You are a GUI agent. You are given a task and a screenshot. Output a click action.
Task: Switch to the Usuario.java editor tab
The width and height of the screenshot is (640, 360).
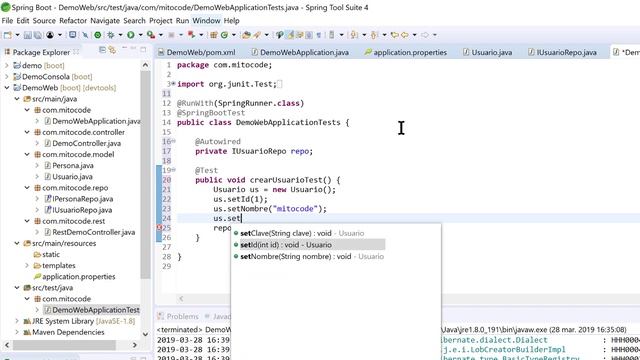(487, 52)
